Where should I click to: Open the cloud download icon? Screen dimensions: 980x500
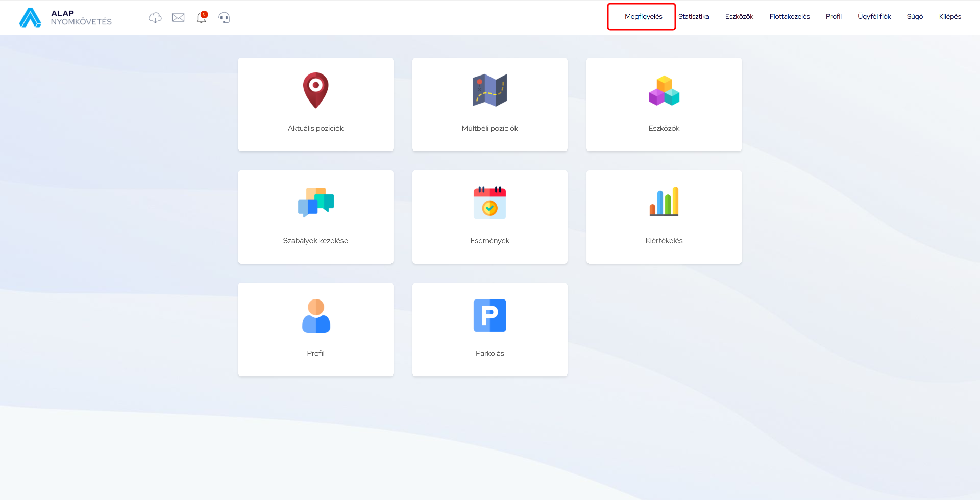(x=155, y=18)
